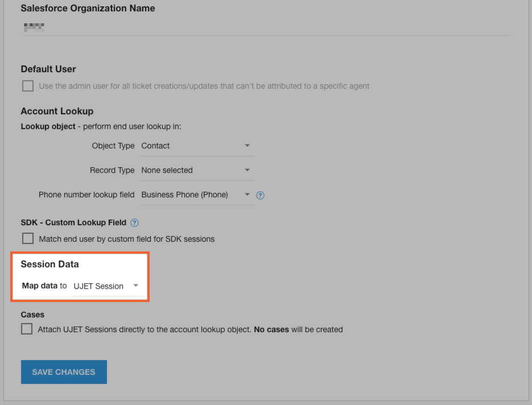This screenshot has width=532, height=405.
Task: Select the Salesforce Organization Name field
Action: pyautogui.click(x=266, y=27)
